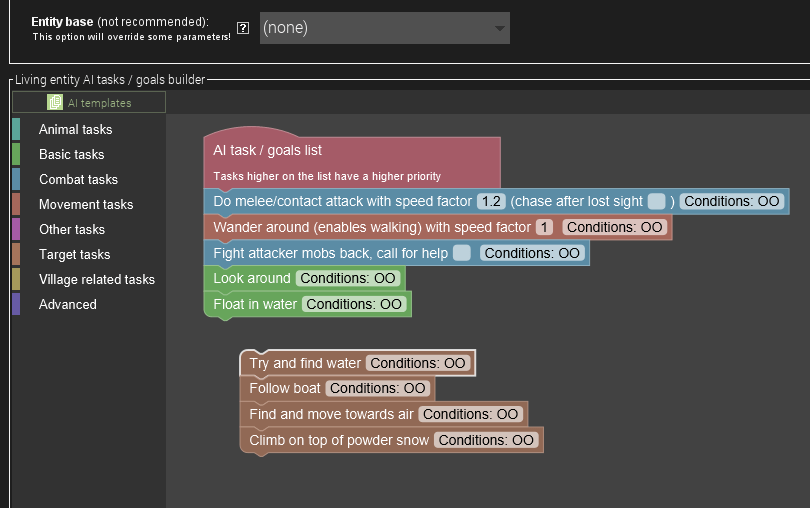This screenshot has width=810, height=508.
Task: Select the Wander around block label
Action: pos(371,227)
